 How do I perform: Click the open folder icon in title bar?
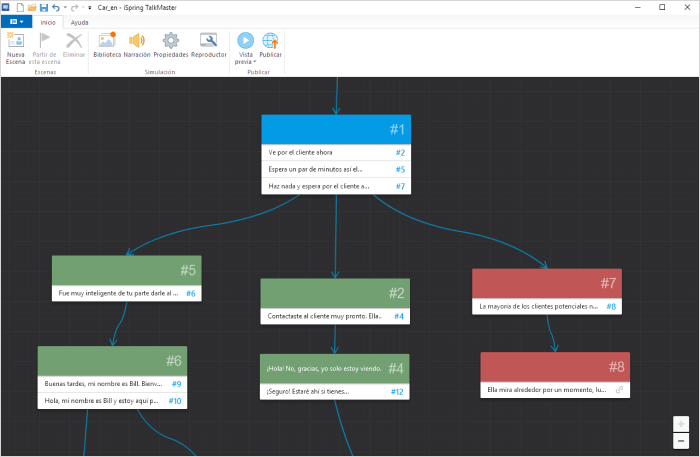31,7
